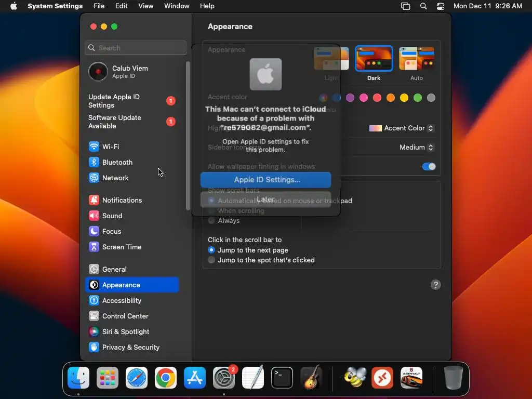Select the Auto appearance thumbnail

pyautogui.click(x=417, y=59)
